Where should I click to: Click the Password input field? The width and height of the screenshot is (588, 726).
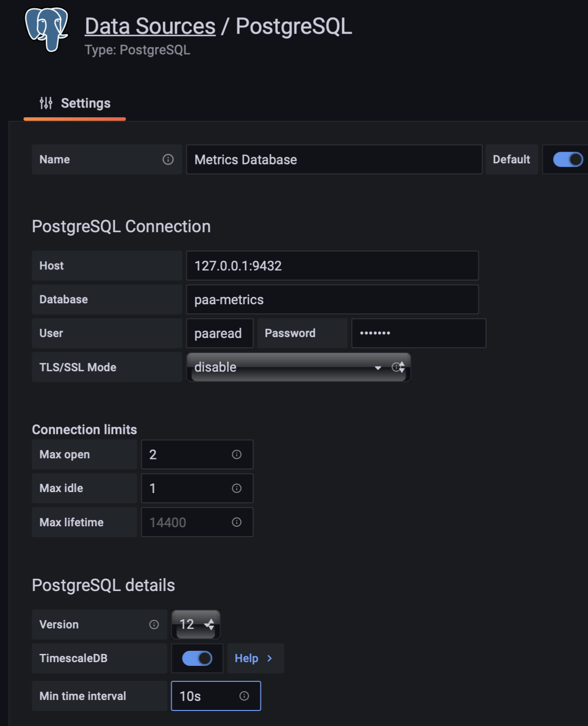pyautogui.click(x=418, y=333)
